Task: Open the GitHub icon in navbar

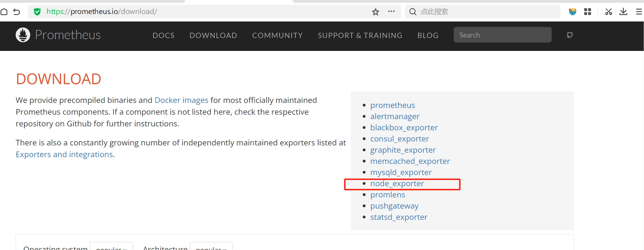Action: tap(570, 35)
